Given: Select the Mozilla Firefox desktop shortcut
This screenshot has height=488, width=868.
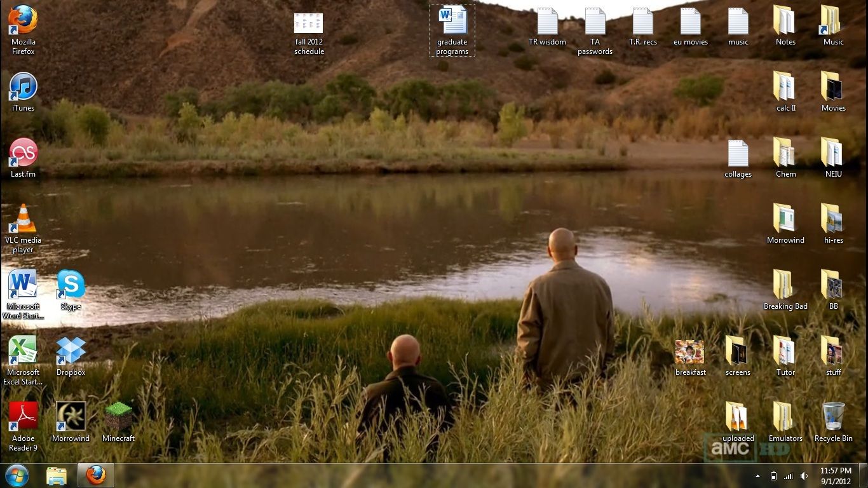Looking at the screenshot, I should click(x=23, y=22).
